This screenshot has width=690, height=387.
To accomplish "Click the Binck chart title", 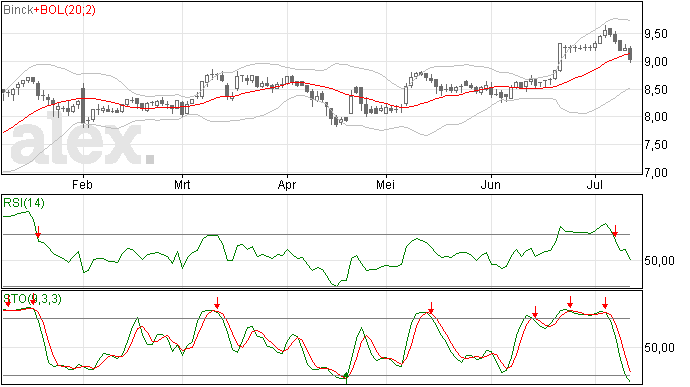I will click(x=18, y=10).
